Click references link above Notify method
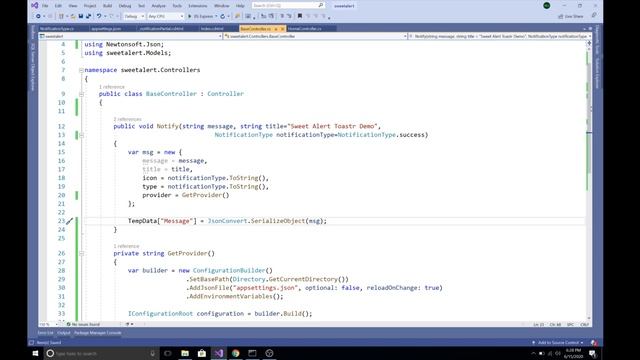The width and height of the screenshot is (640, 360). click(x=127, y=119)
